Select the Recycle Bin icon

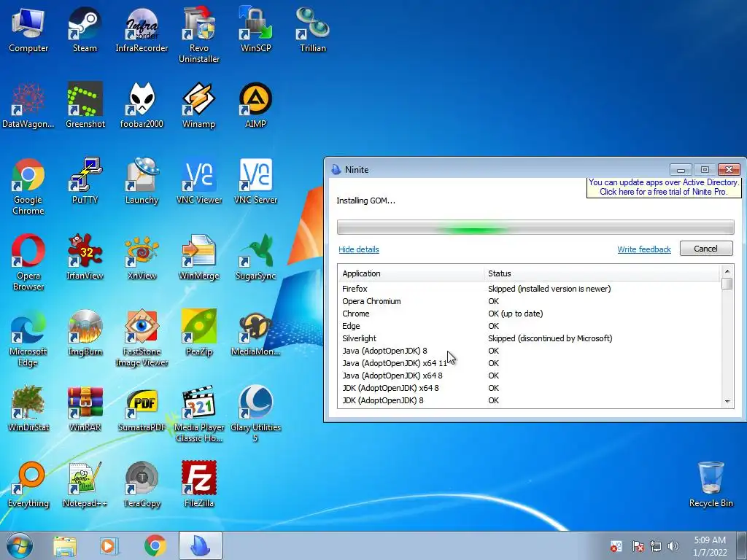click(x=711, y=484)
